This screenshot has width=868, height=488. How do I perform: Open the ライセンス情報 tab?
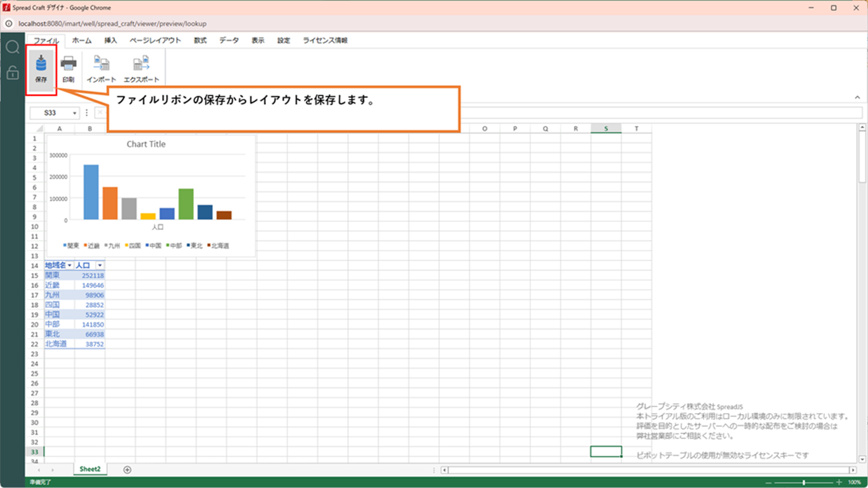pos(325,41)
